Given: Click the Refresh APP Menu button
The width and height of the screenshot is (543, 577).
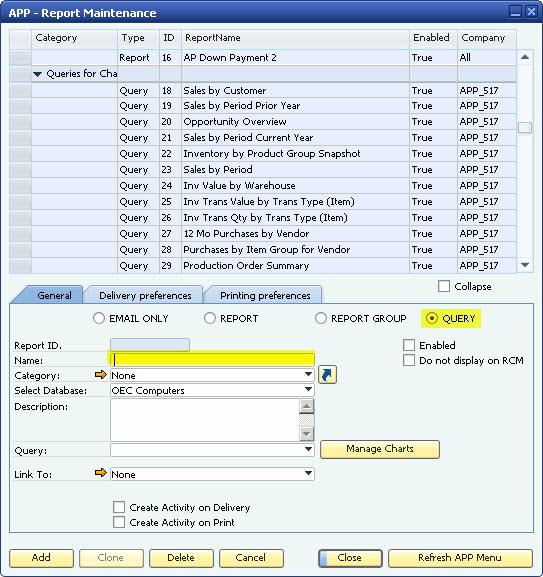Looking at the screenshot, I should pos(460,558).
